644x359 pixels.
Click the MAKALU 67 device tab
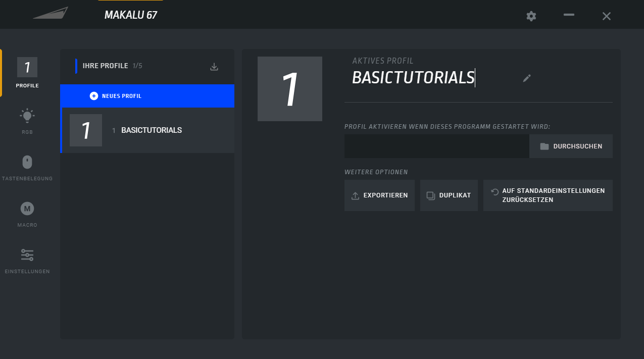[x=130, y=15]
